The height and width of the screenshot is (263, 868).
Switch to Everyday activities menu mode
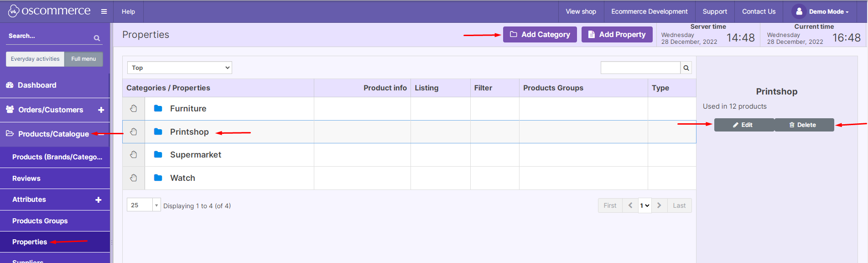[x=35, y=59]
